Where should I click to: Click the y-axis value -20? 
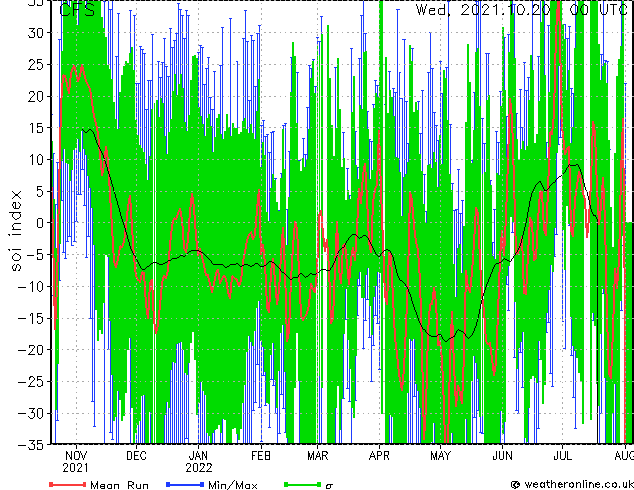32,350
